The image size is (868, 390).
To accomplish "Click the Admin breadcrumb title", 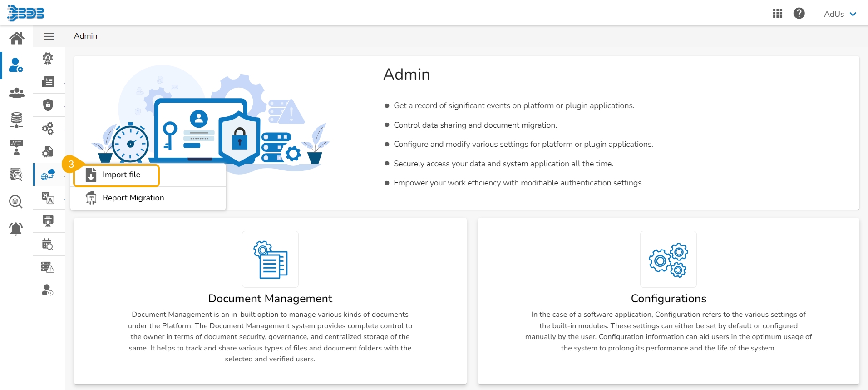I will 86,36.
